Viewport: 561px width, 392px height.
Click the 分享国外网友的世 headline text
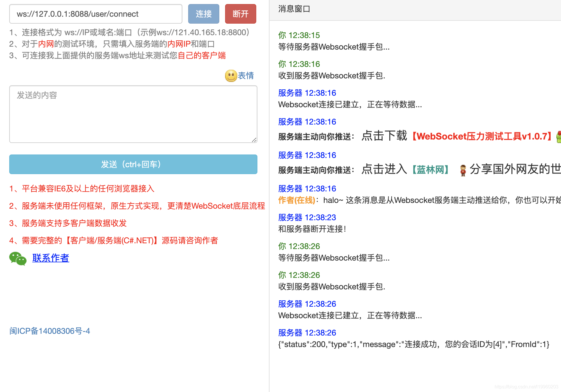(515, 169)
